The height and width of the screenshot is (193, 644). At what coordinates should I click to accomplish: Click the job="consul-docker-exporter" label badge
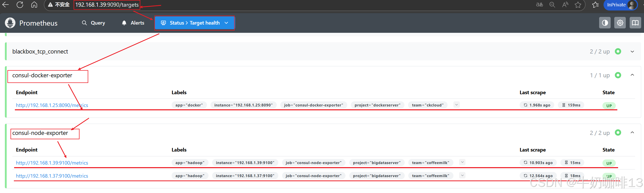[313, 105]
